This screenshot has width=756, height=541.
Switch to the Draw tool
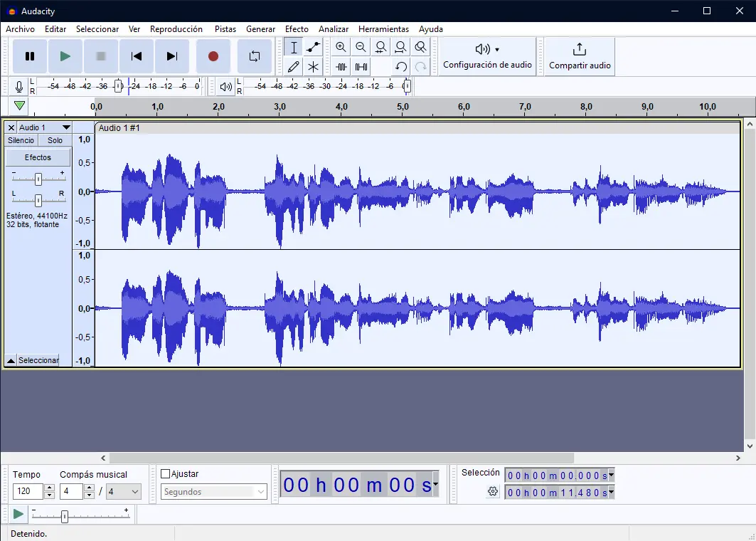coord(293,66)
